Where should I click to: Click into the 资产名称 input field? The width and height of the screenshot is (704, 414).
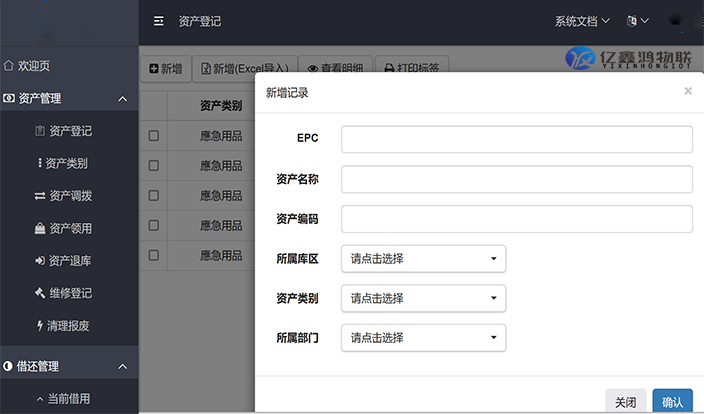click(517, 179)
